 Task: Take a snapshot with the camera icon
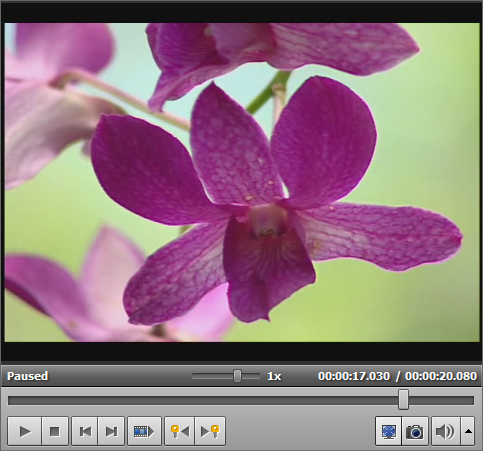click(x=415, y=431)
